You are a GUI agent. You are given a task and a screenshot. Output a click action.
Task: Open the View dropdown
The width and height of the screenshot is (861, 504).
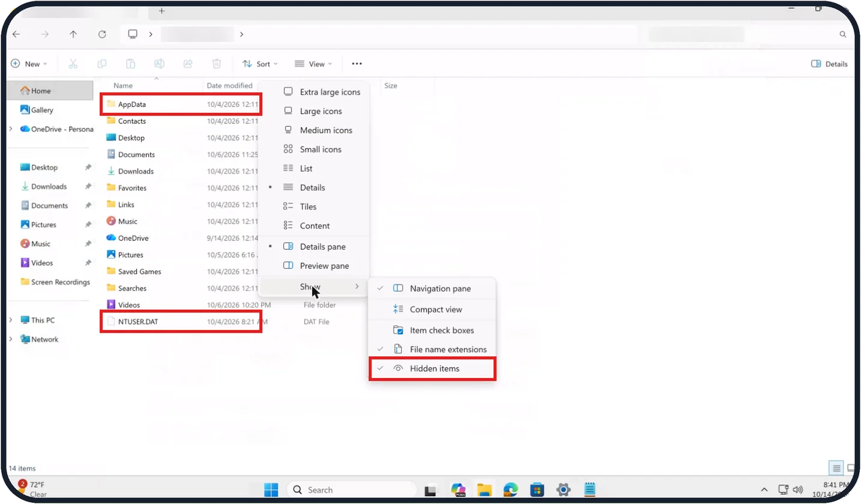(313, 64)
